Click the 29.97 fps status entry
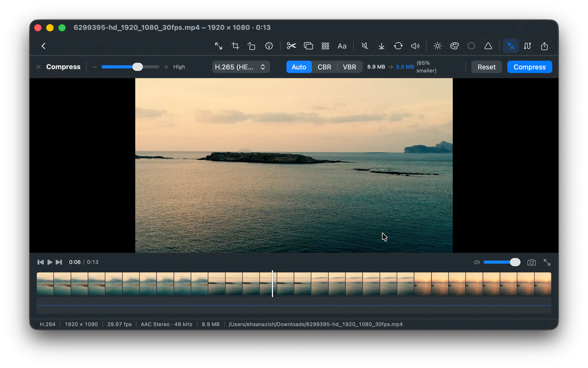This screenshot has width=588, height=368. [x=119, y=324]
